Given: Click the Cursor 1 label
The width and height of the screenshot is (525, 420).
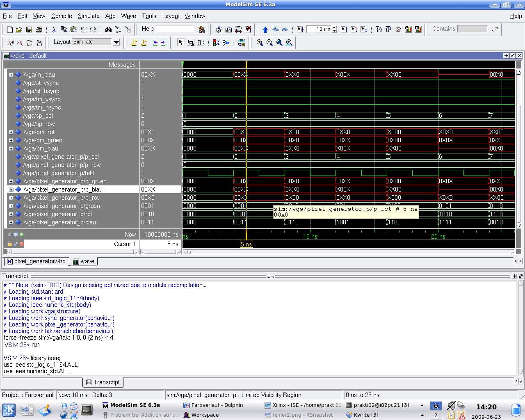Looking at the screenshot, I should pos(125,244).
